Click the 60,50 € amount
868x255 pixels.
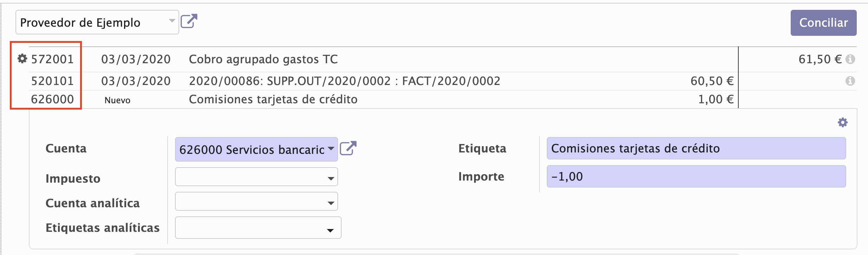click(x=712, y=81)
